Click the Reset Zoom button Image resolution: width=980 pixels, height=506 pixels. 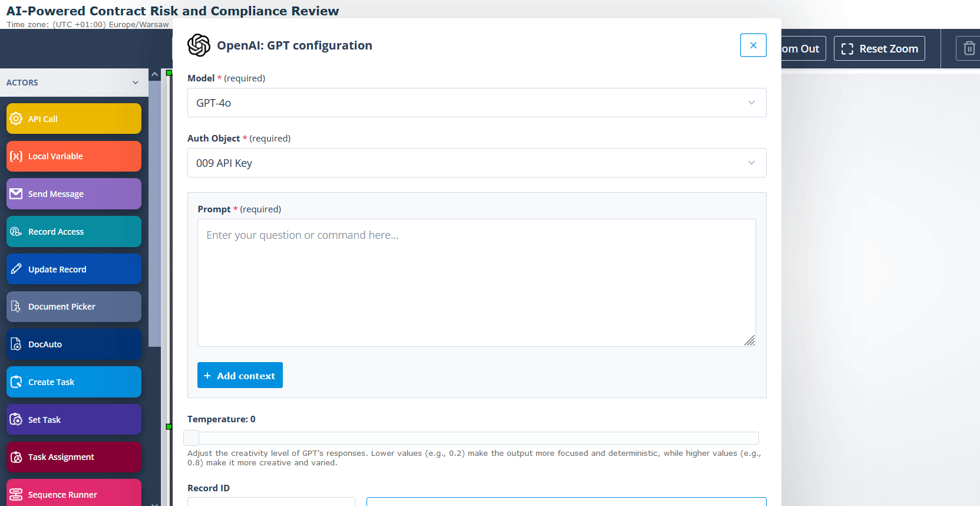879,48
